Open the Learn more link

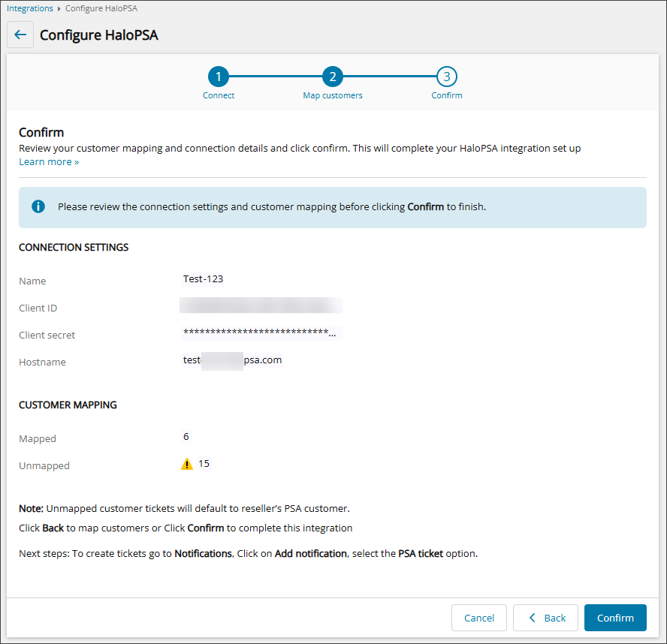(49, 162)
